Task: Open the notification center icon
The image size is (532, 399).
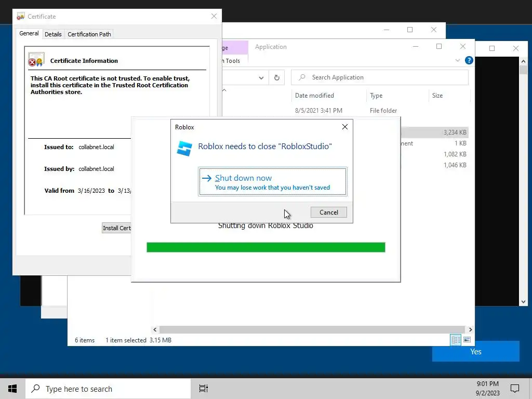Action: pyautogui.click(x=515, y=389)
